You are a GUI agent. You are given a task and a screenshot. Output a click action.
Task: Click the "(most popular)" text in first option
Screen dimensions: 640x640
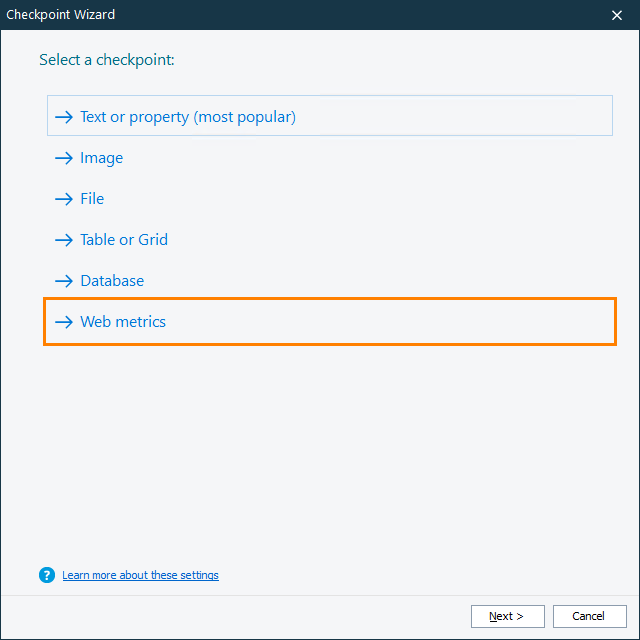pos(244,117)
